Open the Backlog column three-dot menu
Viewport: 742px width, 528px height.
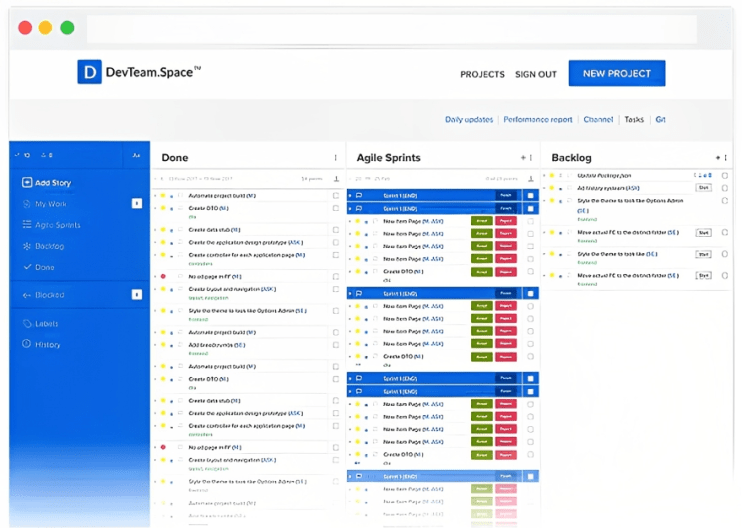(725, 158)
